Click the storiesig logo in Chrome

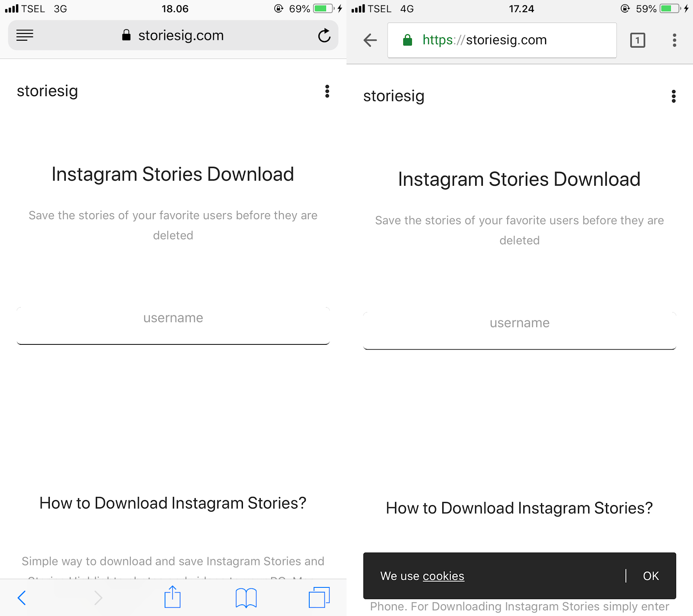[394, 97]
